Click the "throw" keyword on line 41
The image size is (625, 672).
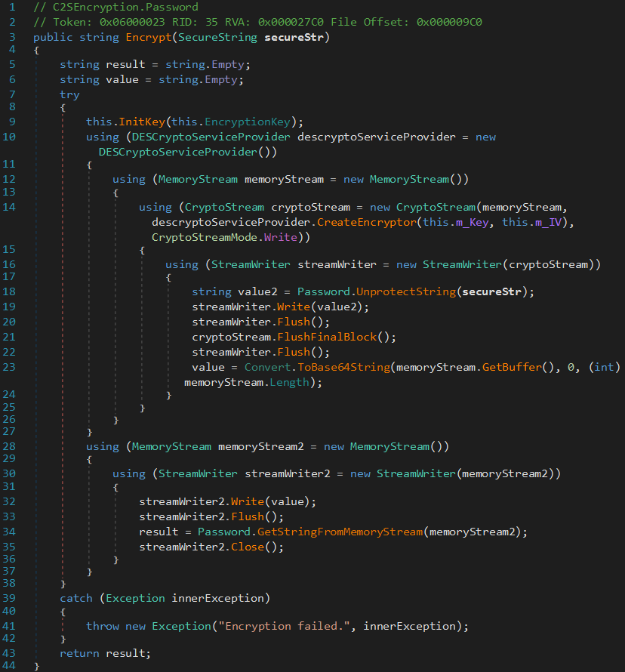103,626
